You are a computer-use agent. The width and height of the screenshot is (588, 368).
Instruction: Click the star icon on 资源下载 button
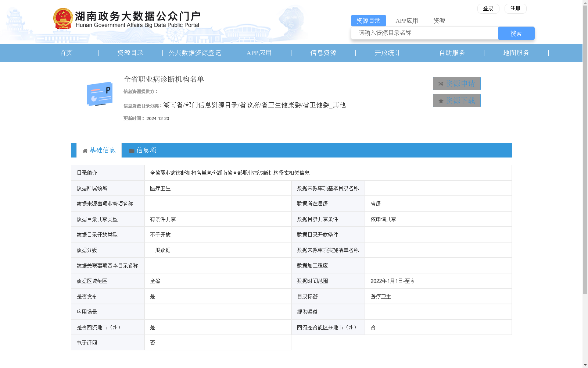tap(440, 100)
